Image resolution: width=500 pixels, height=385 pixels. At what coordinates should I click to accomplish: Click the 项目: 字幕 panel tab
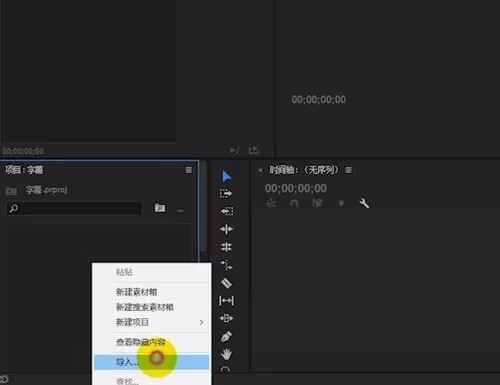(x=24, y=170)
